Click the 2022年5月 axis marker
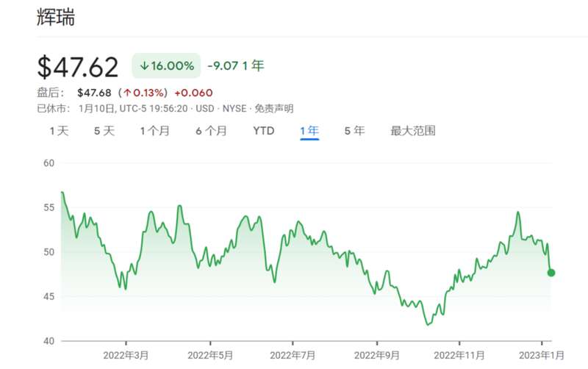The height and width of the screenshot is (369, 588). 210,355
